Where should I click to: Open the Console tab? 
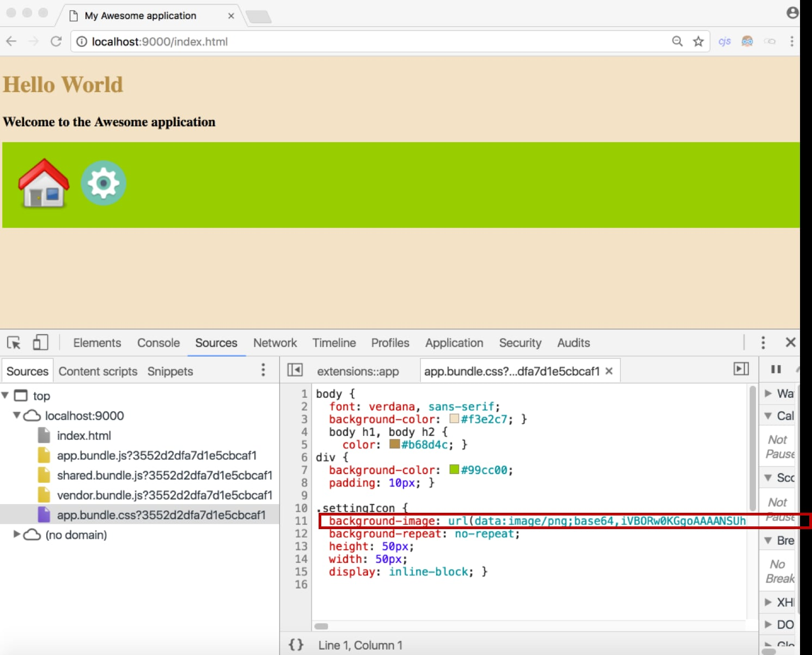(158, 343)
